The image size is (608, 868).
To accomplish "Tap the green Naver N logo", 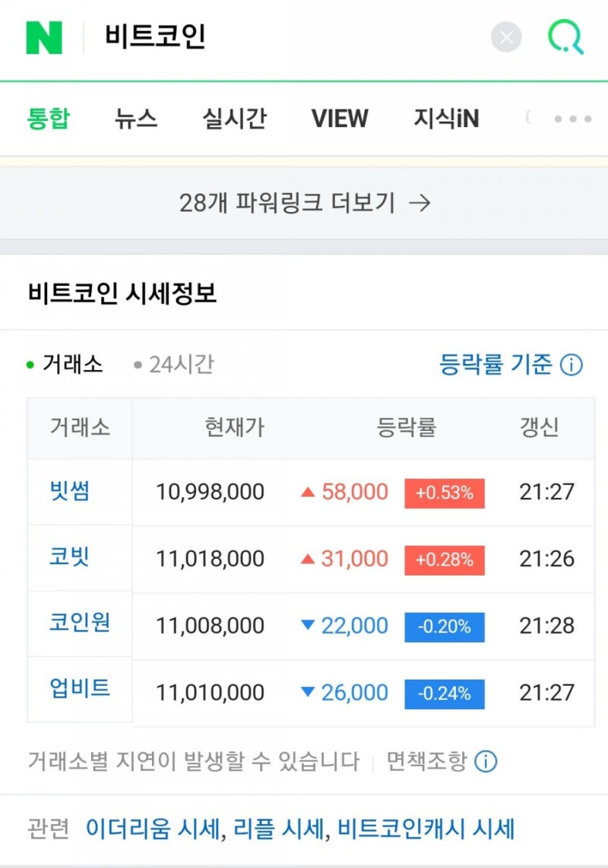I will [44, 36].
